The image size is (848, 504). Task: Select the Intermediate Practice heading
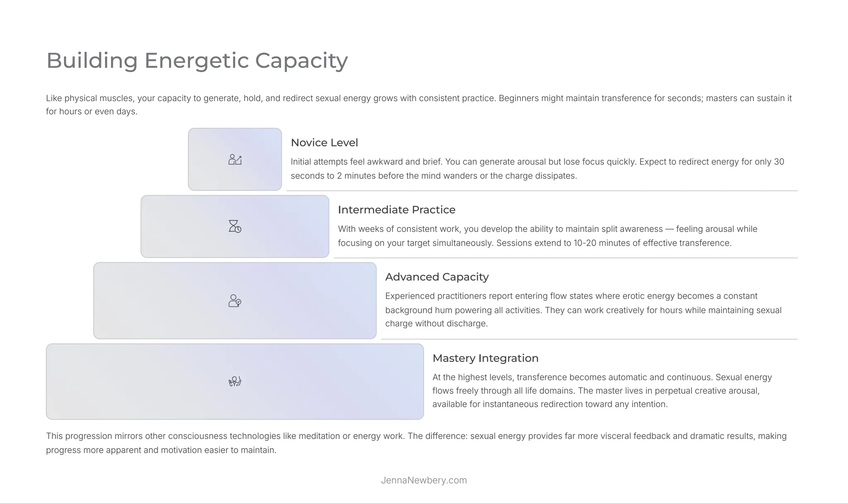(x=396, y=210)
